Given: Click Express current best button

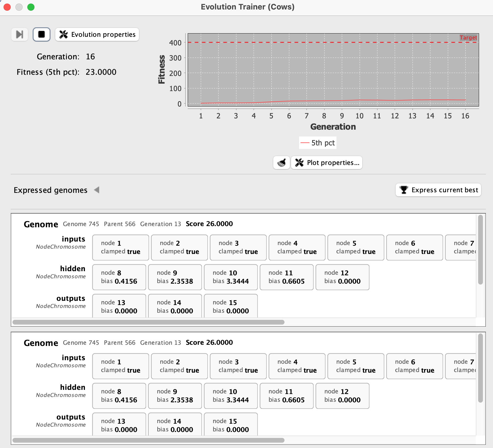Looking at the screenshot, I should pos(438,190).
